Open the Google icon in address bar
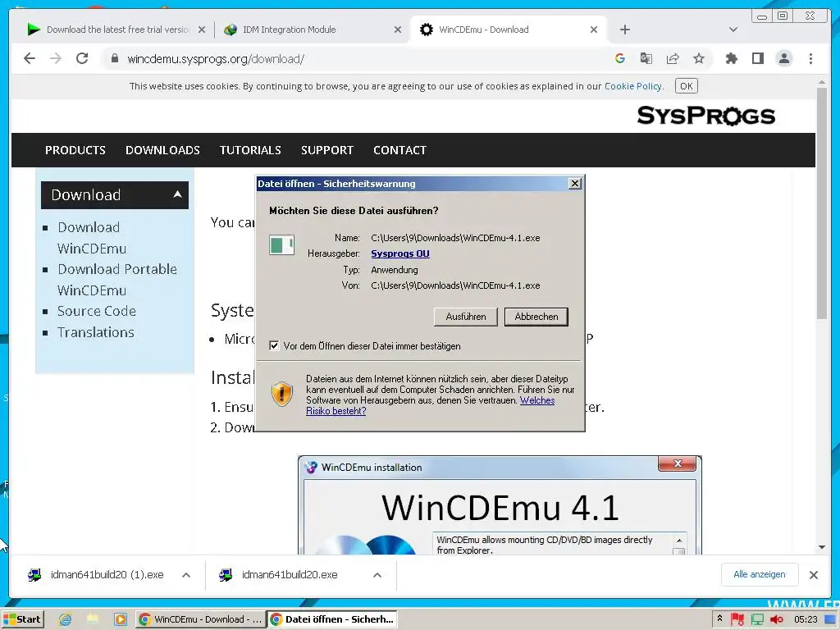 click(620, 58)
